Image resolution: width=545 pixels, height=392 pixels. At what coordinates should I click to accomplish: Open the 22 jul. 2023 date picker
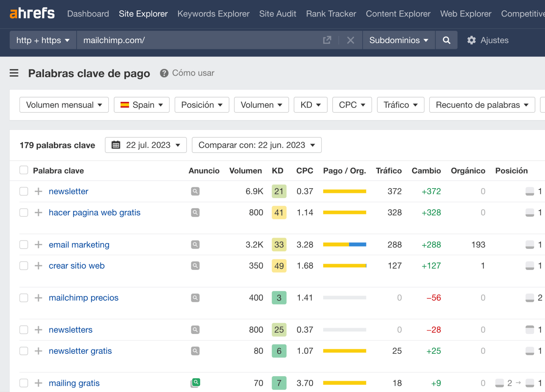click(146, 145)
